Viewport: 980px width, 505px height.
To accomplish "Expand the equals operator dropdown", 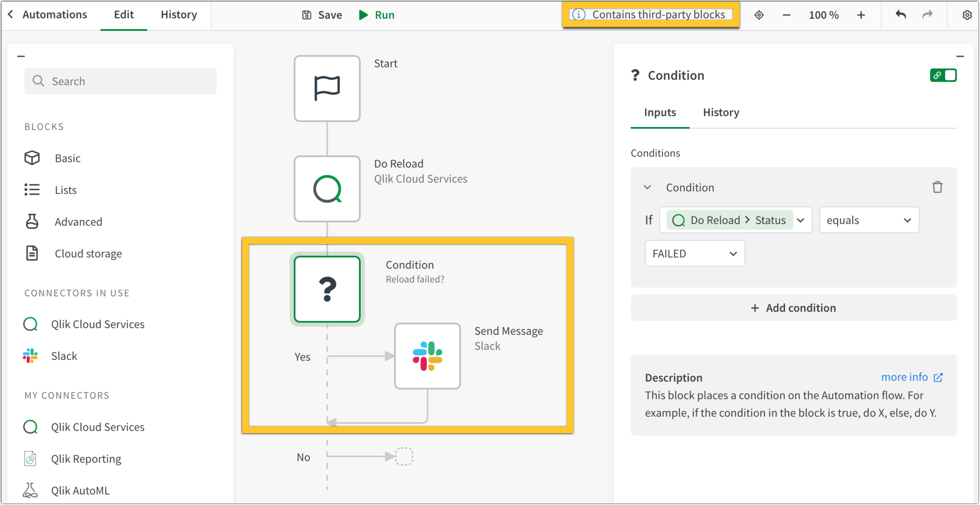I will click(869, 220).
